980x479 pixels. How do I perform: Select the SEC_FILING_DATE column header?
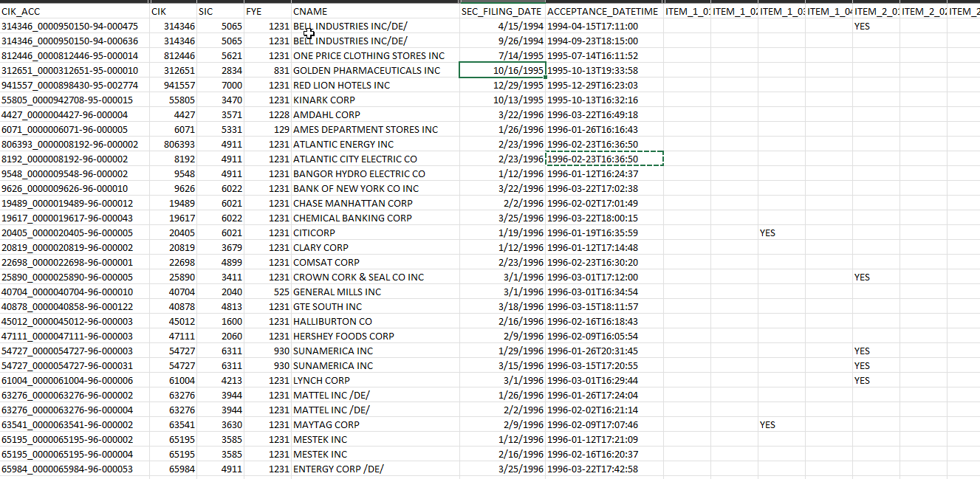502,10
